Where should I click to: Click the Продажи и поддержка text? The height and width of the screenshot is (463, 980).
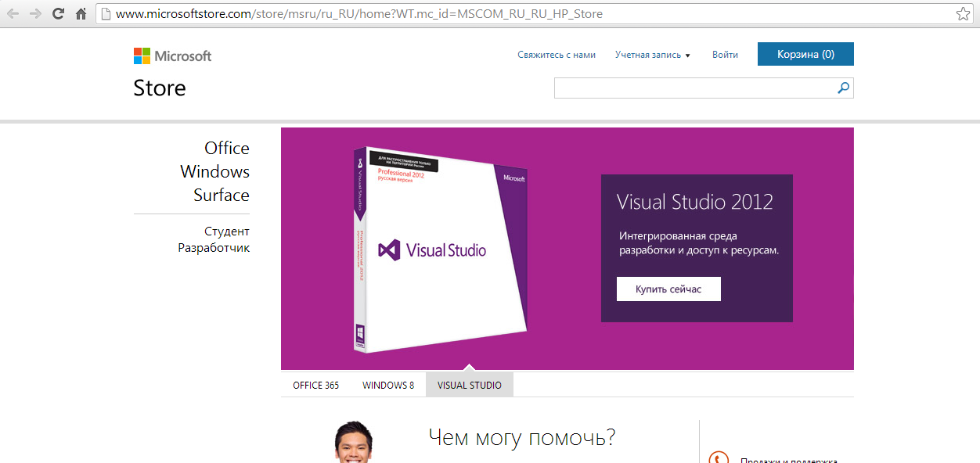[x=789, y=461]
